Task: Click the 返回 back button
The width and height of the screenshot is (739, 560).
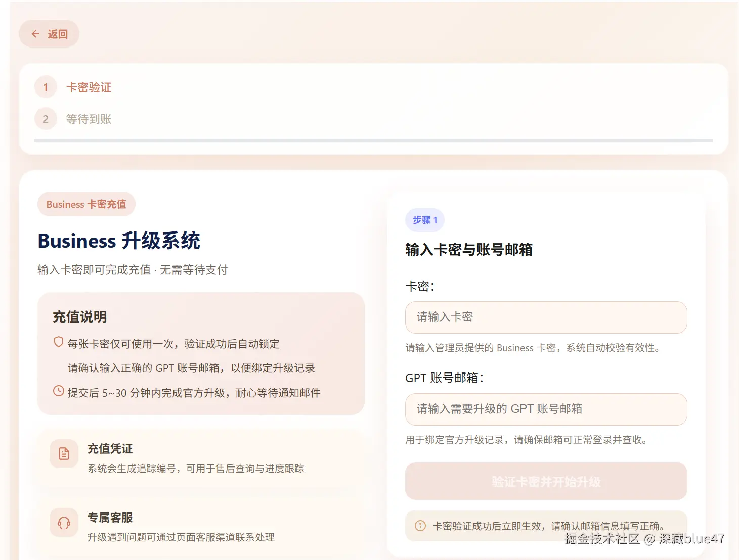Action: point(49,34)
